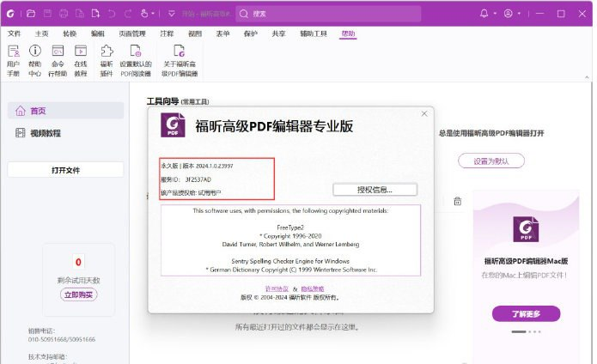Click the FreeType2 credit text
This screenshot has width=597, height=364.
[290, 227]
